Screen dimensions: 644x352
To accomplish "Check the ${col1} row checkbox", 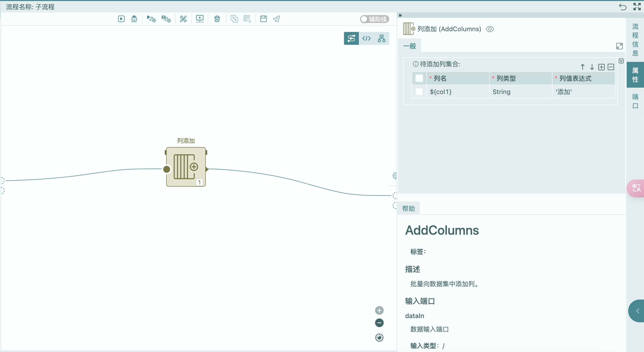I will pyautogui.click(x=419, y=92).
